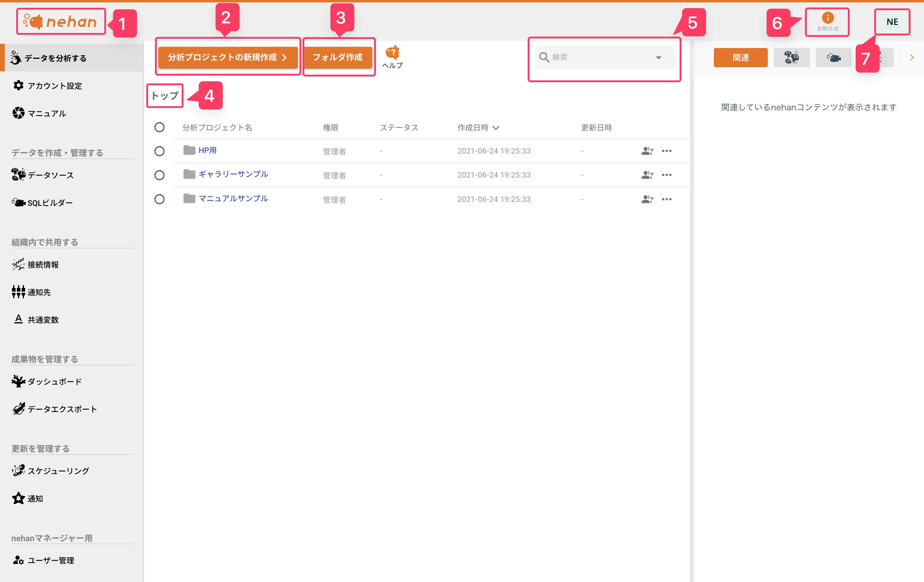Open more options for HP用 row

pos(666,151)
